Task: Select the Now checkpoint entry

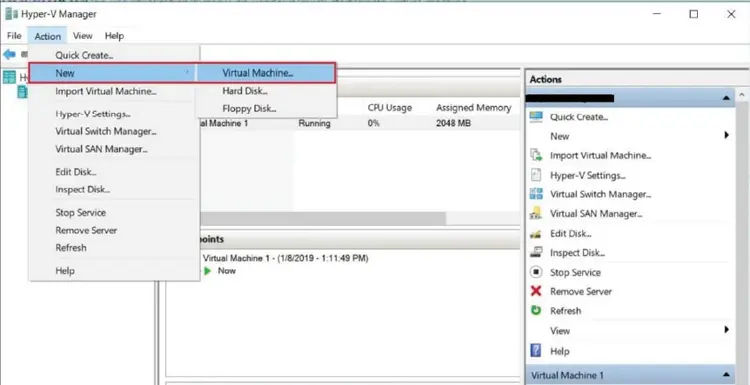Action: [227, 271]
